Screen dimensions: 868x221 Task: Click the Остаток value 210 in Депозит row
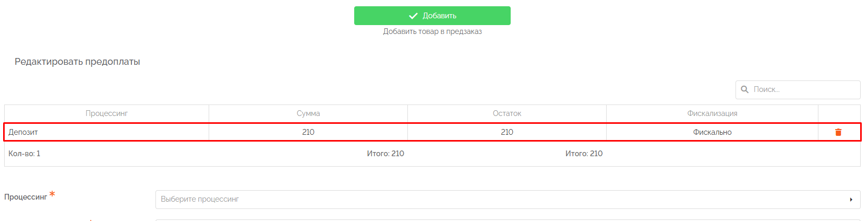point(507,132)
